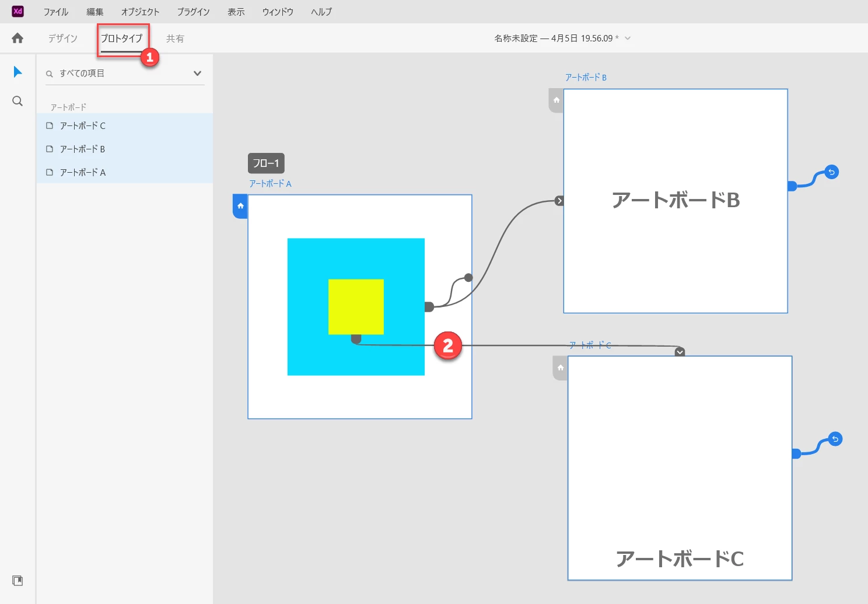This screenshot has height=604, width=868.
Task: Click the blue back-arrow handle on アートボード C
Action: (x=835, y=439)
